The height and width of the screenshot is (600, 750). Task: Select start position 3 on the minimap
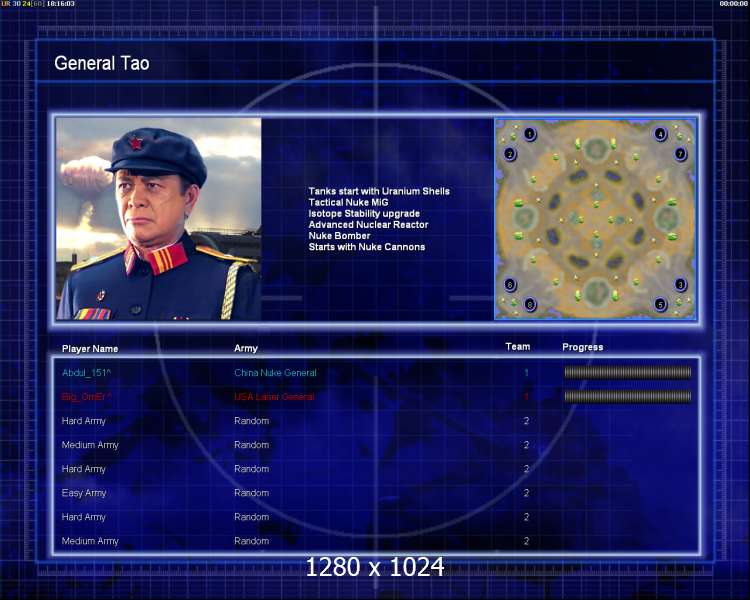(x=680, y=285)
